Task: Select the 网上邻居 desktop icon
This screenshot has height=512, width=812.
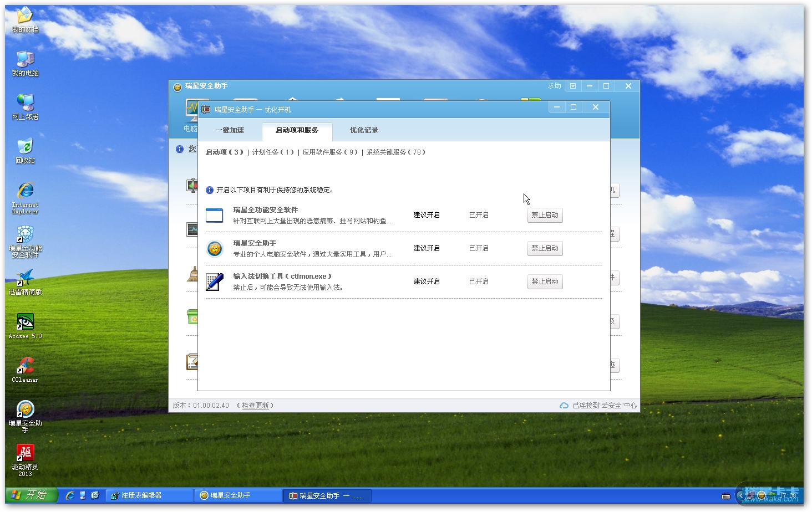Action: click(x=25, y=107)
